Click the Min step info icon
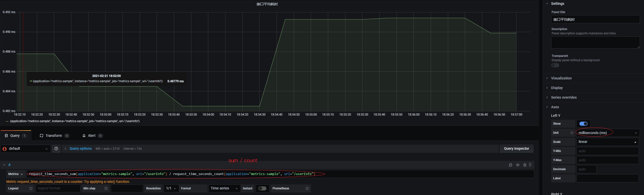644x195 pixels. (x=106, y=188)
